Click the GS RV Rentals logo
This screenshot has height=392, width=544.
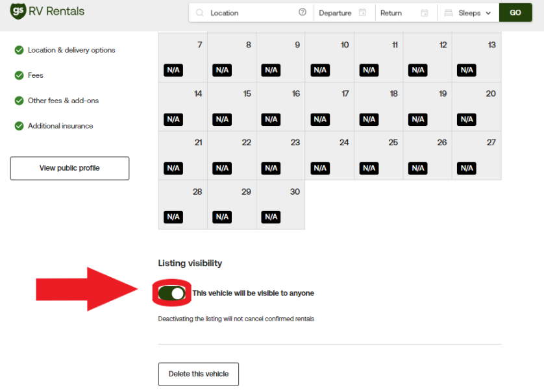[47, 11]
